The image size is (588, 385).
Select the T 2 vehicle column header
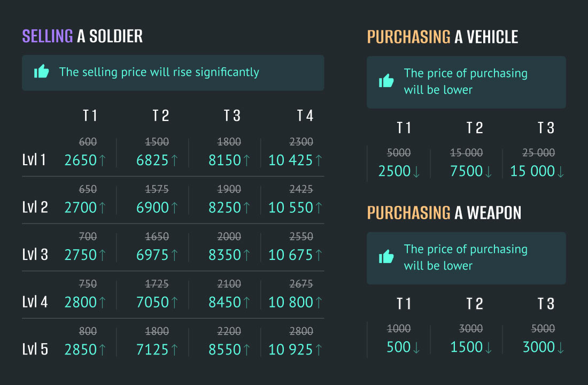[x=474, y=128]
